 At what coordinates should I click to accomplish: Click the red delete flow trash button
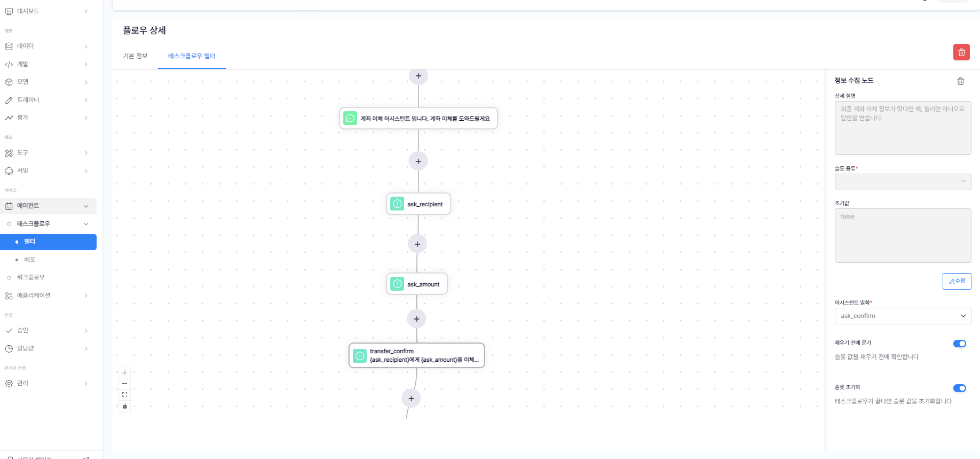[x=961, y=52]
